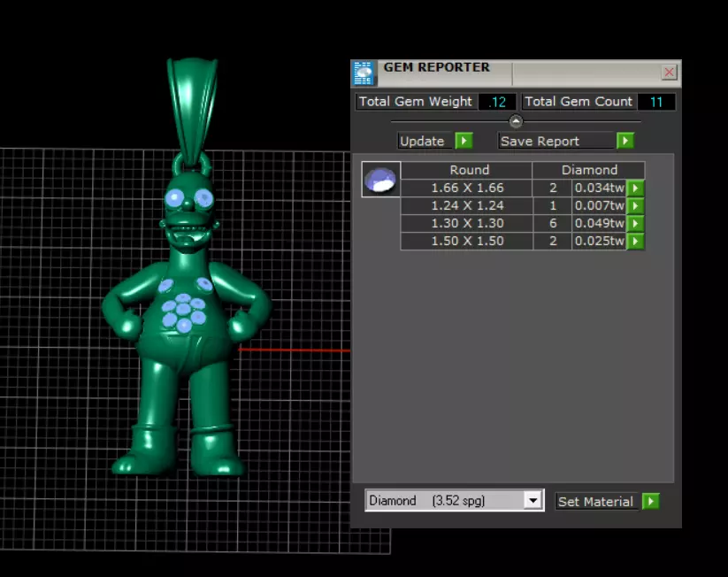
Task: Click the quantity 1 cell
Action: tap(553, 206)
